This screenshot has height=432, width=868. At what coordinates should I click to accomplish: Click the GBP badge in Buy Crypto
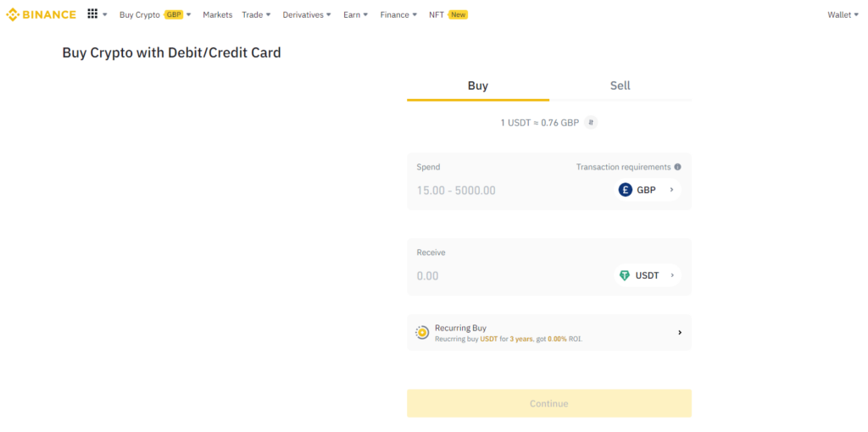pyautogui.click(x=174, y=15)
